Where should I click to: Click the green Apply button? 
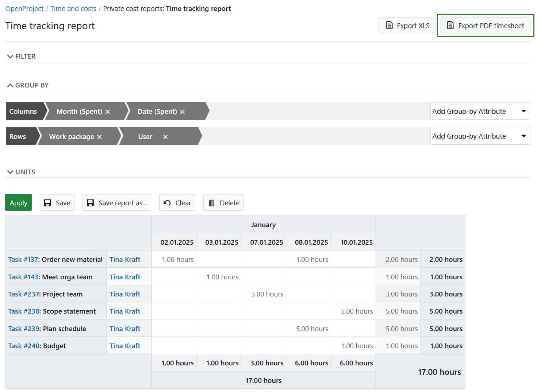18,202
